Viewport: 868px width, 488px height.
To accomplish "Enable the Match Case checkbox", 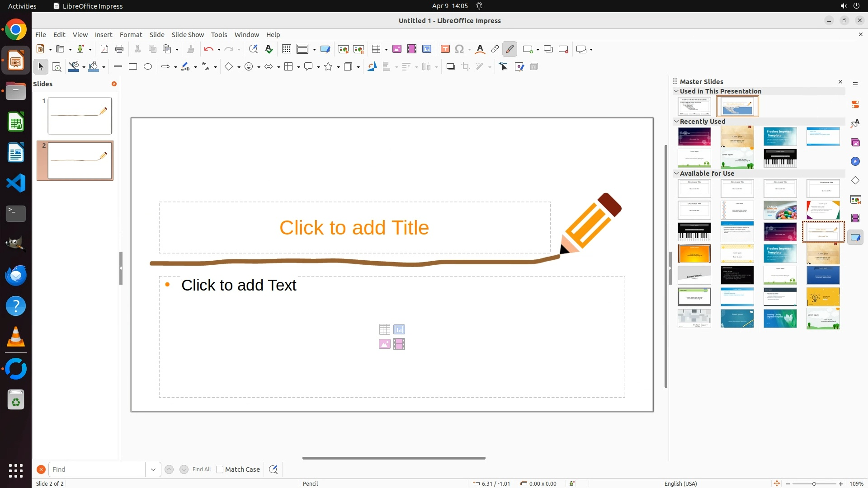I will (x=220, y=469).
